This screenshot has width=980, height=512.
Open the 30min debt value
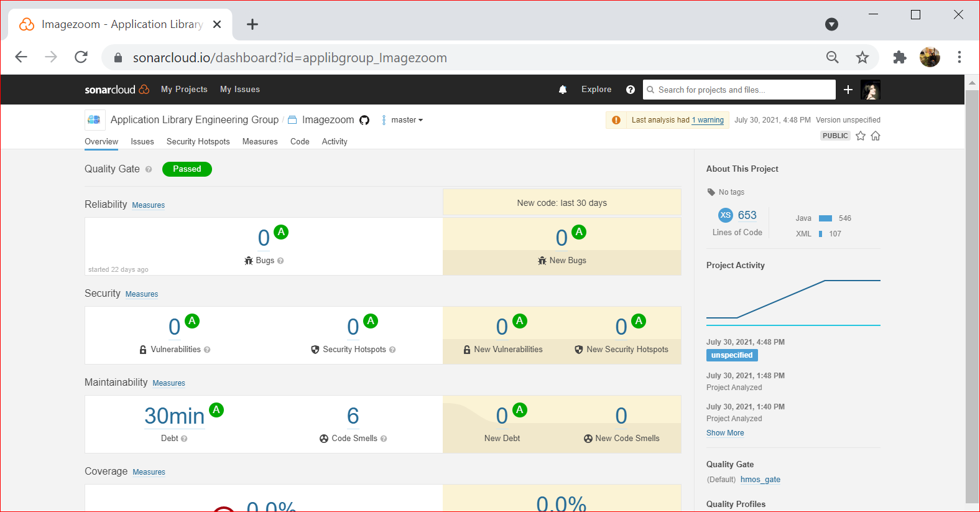[x=174, y=416]
